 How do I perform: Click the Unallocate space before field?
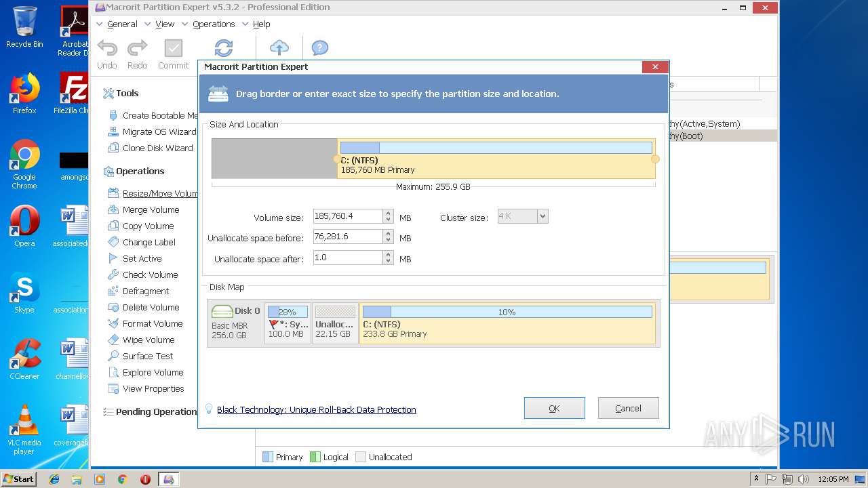[348, 237]
